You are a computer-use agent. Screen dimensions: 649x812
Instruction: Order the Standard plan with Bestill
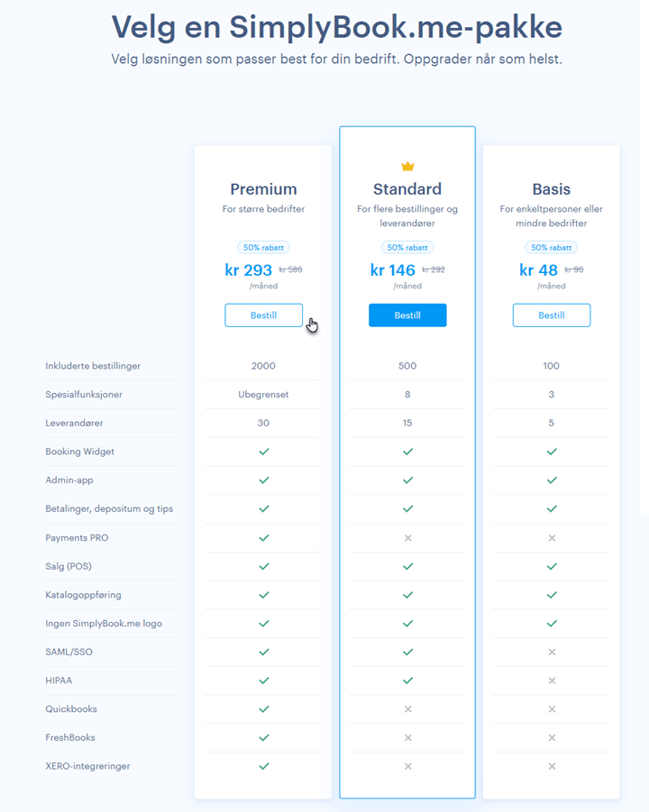[x=407, y=315]
